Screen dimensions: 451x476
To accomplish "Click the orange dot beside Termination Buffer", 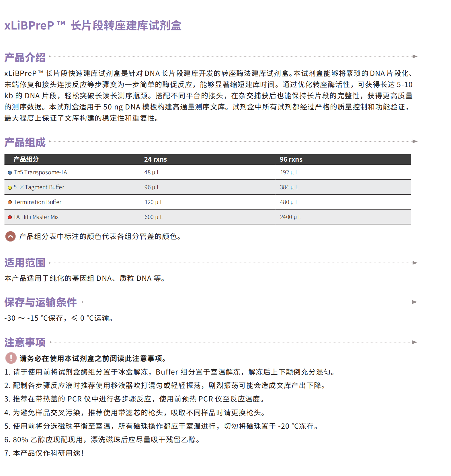I will coord(10,202).
